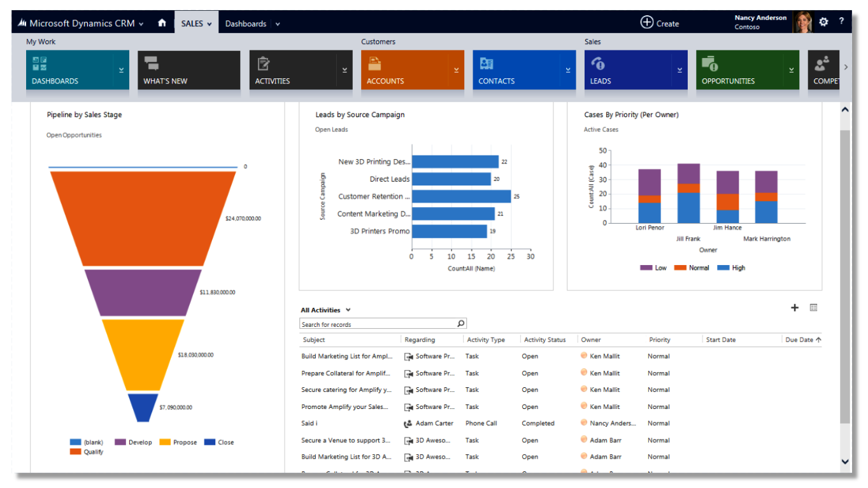
Task: Open the Adam Carter regarding record
Action: point(434,423)
